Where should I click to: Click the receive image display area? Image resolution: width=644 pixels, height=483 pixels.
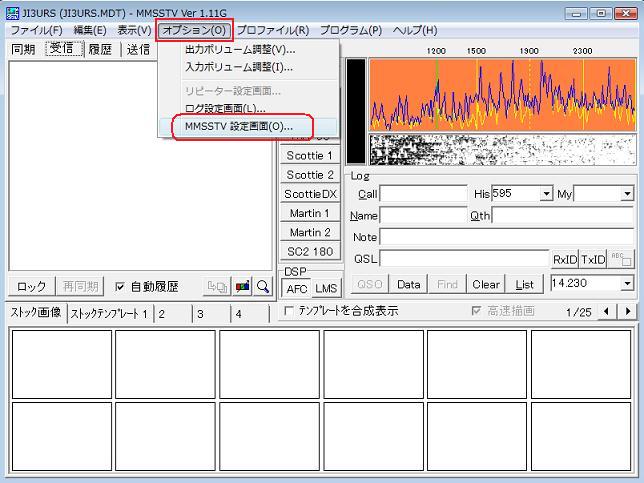click(x=141, y=166)
